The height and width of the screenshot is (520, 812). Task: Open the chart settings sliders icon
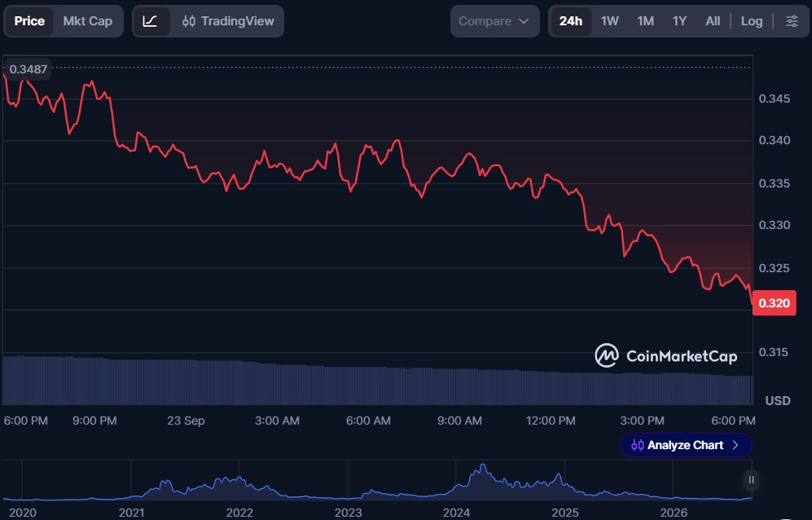tap(792, 21)
